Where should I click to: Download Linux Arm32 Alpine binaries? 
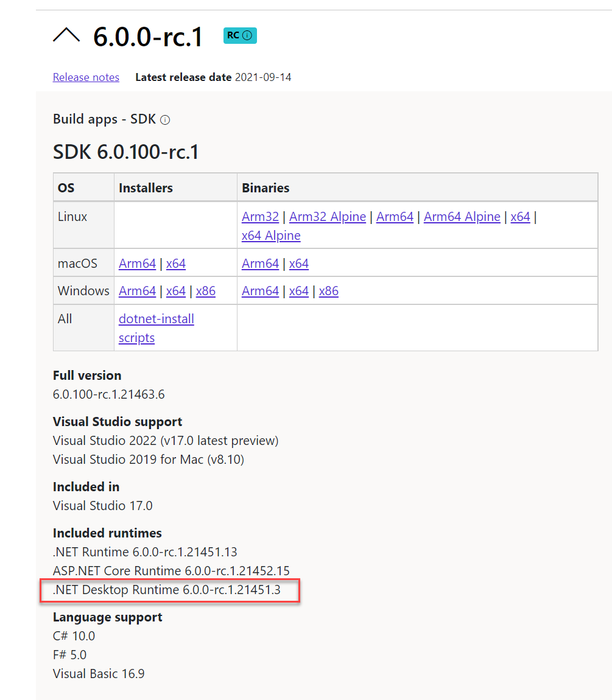point(328,217)
